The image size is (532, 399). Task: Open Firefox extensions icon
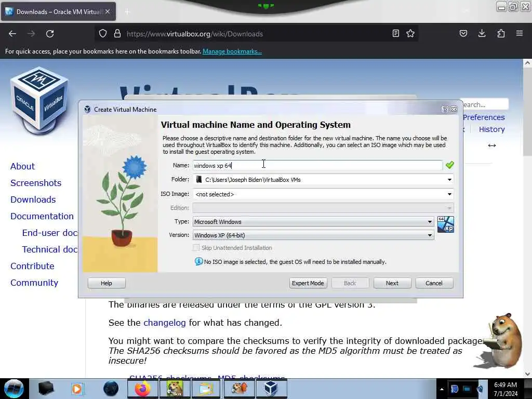(501, 34)
